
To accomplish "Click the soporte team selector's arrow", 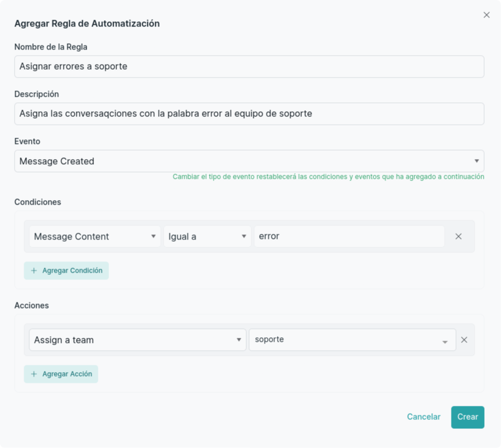I will (445, 342).
